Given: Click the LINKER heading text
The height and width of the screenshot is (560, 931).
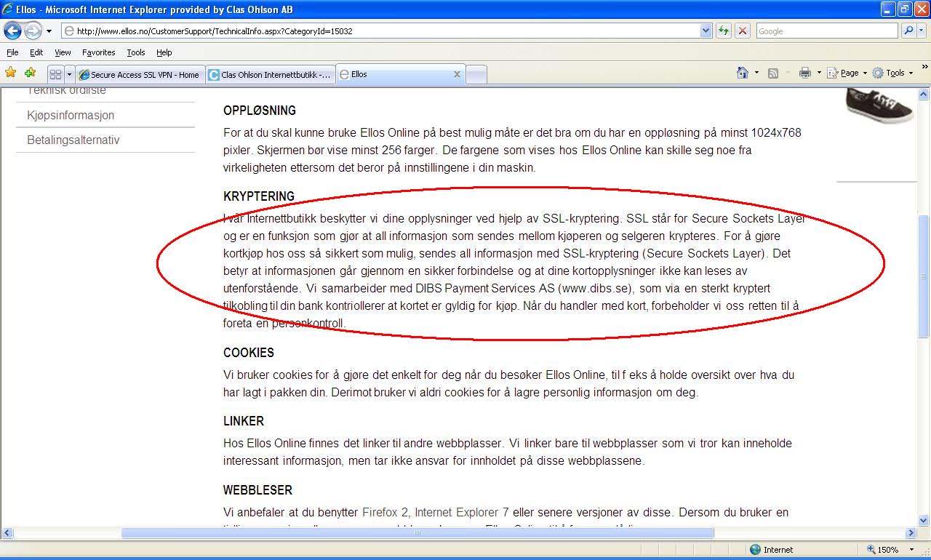Looking at the screenshot, I should pos(244,421).
